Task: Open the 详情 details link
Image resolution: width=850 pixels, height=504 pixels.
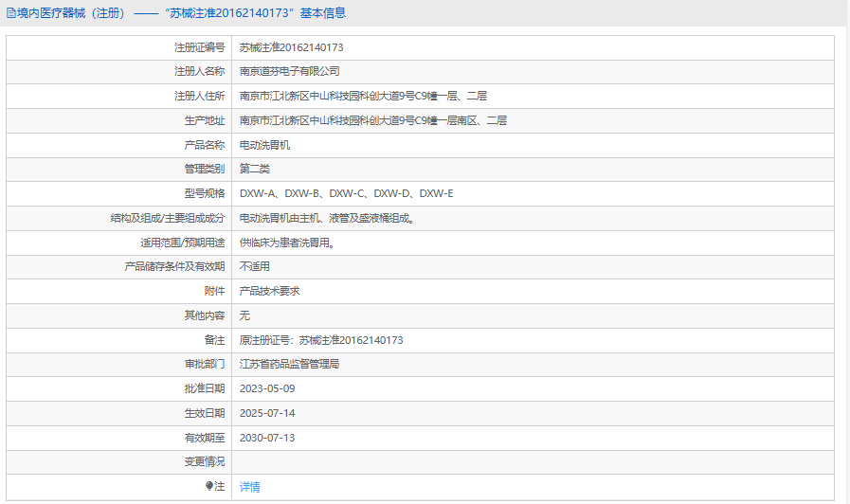Action: (x=249, y=487)
